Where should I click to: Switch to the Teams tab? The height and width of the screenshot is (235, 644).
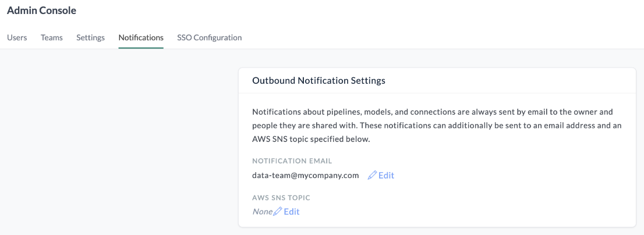tap(52, 37)
